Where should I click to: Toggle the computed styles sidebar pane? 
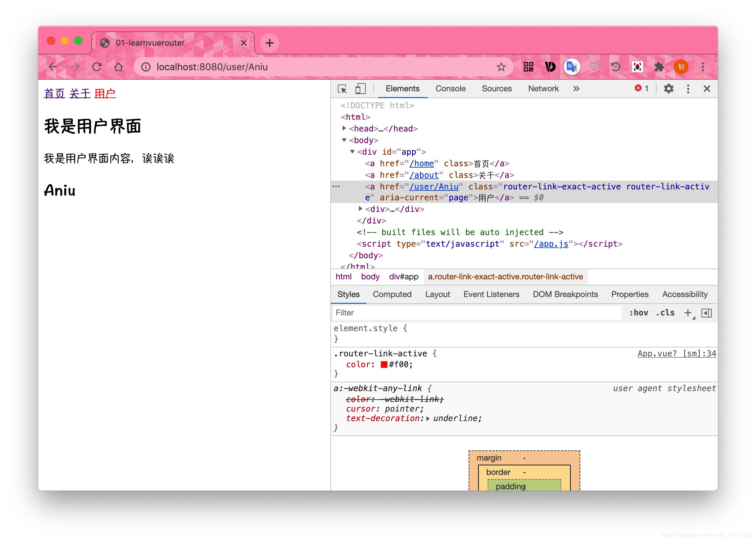click(707, 313)
